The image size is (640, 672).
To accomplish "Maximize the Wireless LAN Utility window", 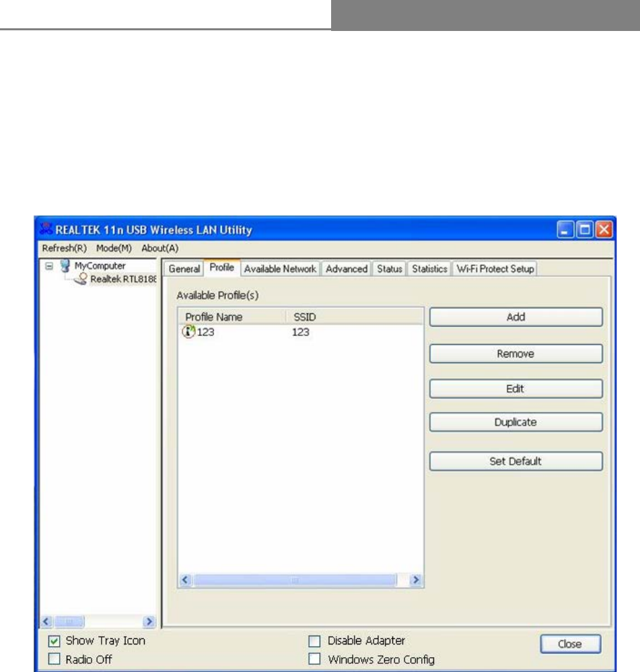I will pos(584,230).
